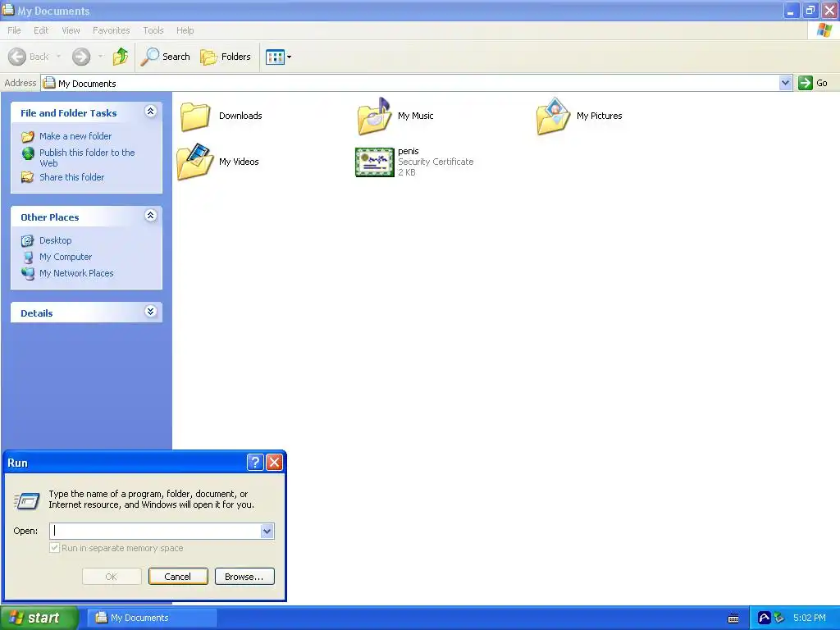The height and width of the screenshot is (630, 840).
Task: Click Cancel in the Run dialog
Action: (x=178, y=577)
